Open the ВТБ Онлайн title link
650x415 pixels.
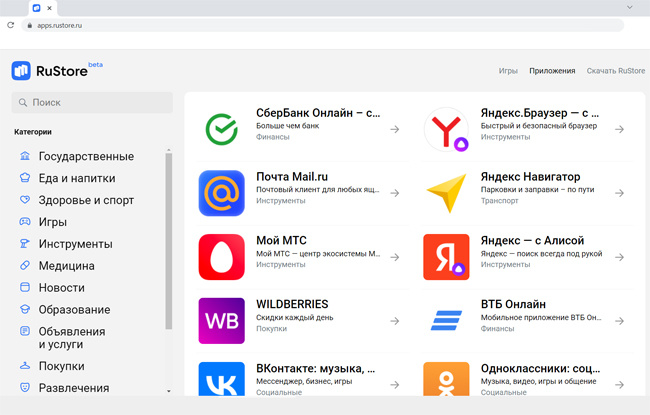point(513,304)
